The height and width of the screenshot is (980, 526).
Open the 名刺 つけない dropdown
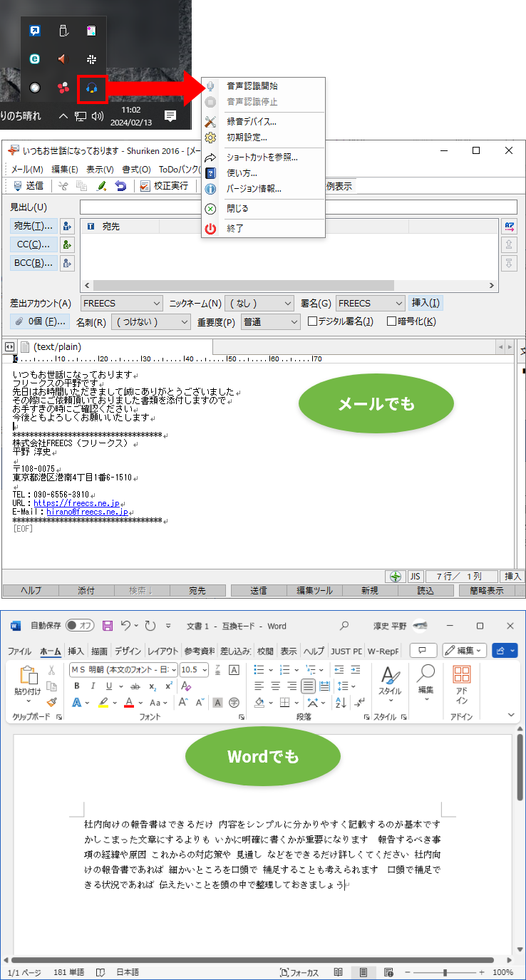click(151, 322)
